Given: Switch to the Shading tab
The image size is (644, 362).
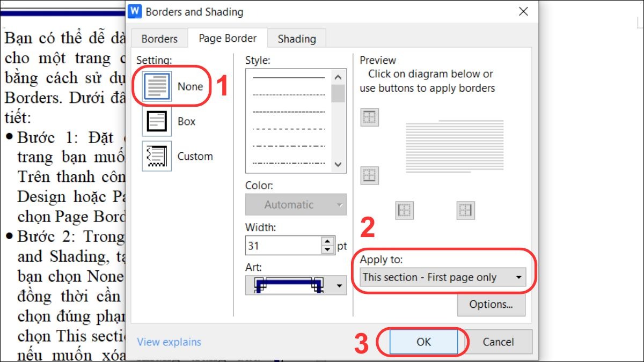Looking at the screenshot, I should (x=297, y=39).
